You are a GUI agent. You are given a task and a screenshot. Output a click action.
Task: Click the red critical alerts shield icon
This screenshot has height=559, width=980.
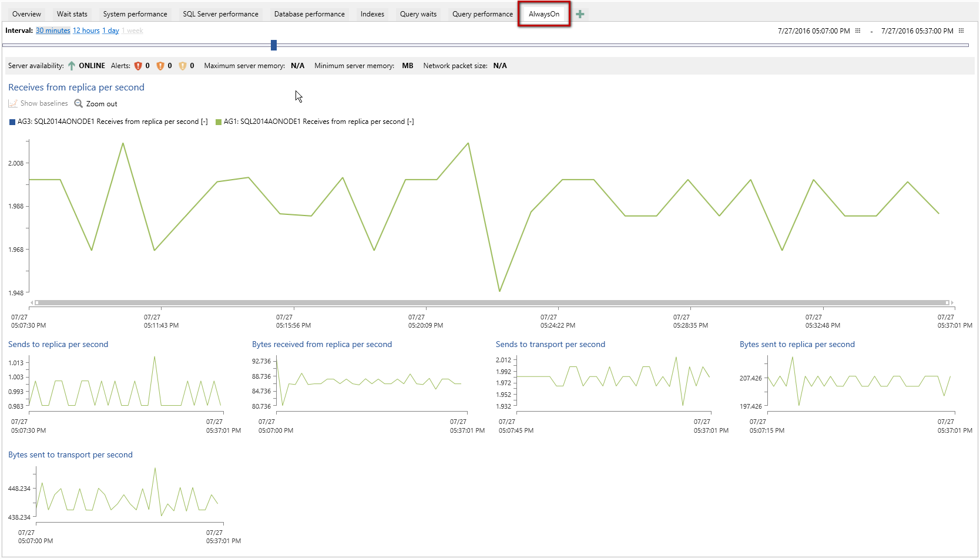click(x=137, y=65)
